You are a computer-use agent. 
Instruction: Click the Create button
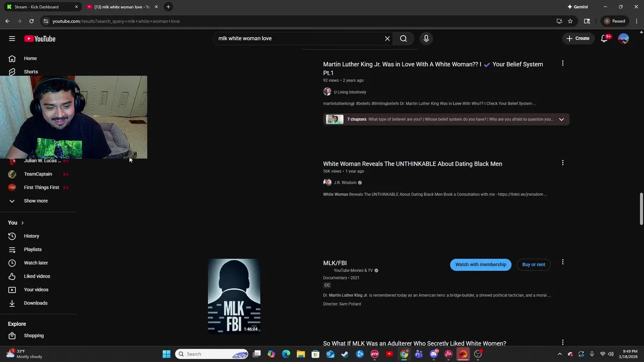(578, 39)
